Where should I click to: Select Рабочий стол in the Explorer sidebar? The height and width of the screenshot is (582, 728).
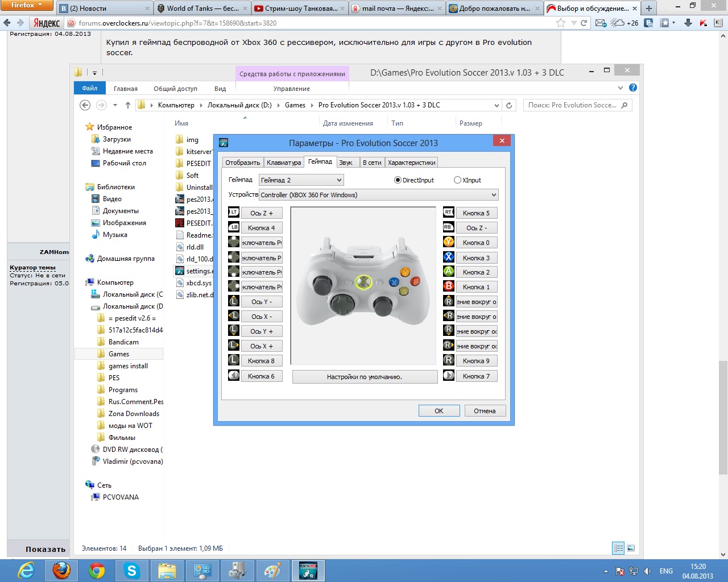[125, 163]
